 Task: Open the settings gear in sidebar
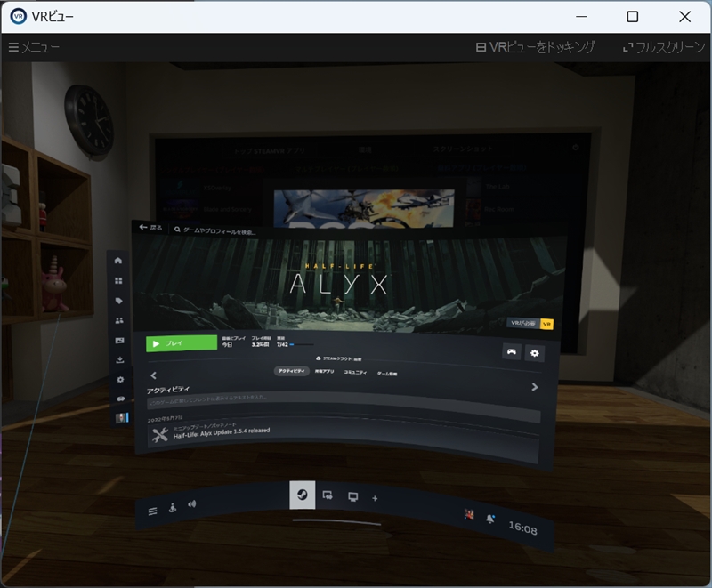[x=120, y=379]
